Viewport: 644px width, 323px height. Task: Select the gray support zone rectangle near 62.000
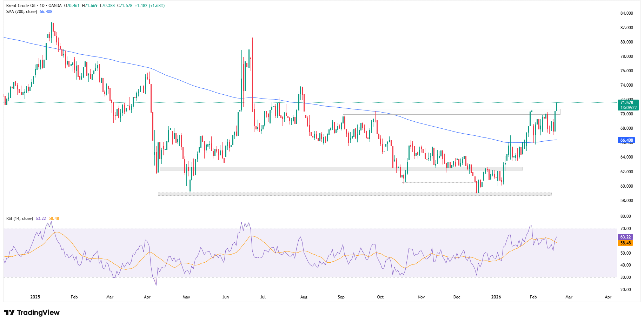point(340,169)
